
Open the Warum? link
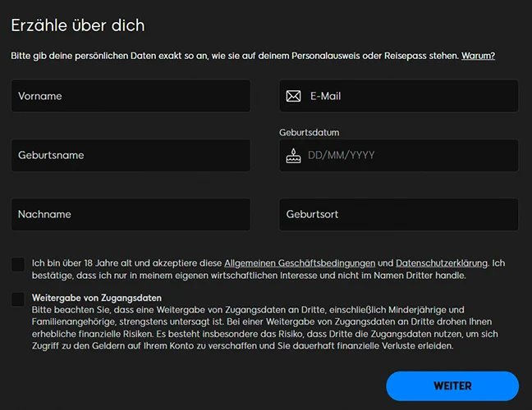[478, 56]
